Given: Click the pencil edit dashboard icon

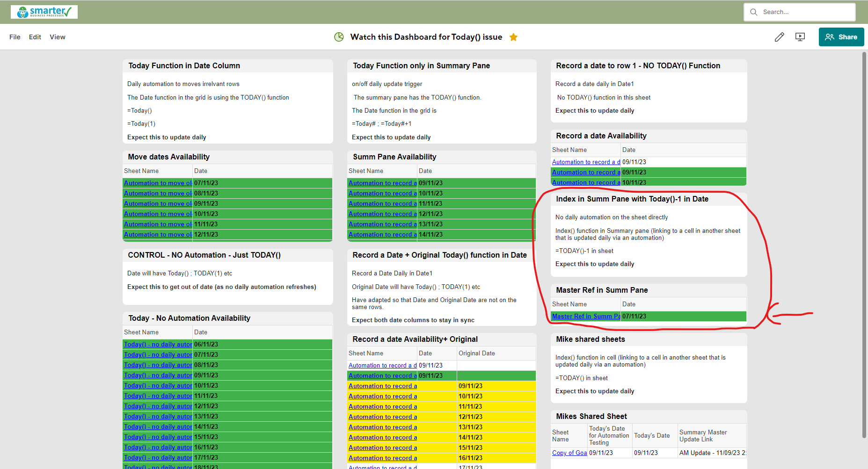Looking at the screenshot, I should pyautogui.click(x=779, y=37).
